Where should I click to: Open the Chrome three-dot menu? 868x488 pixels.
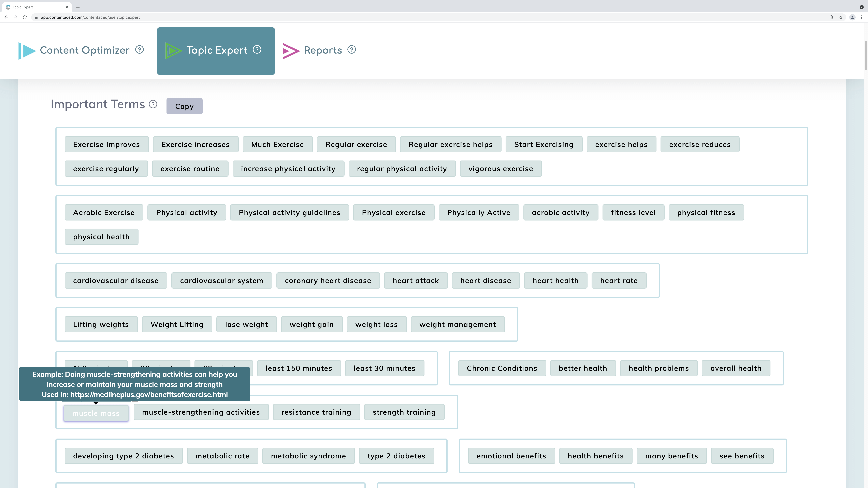coord(862,17)
